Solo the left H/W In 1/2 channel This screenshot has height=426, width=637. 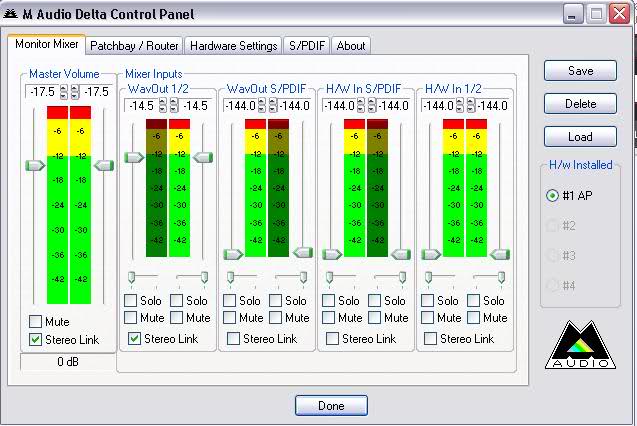point(427,301)
